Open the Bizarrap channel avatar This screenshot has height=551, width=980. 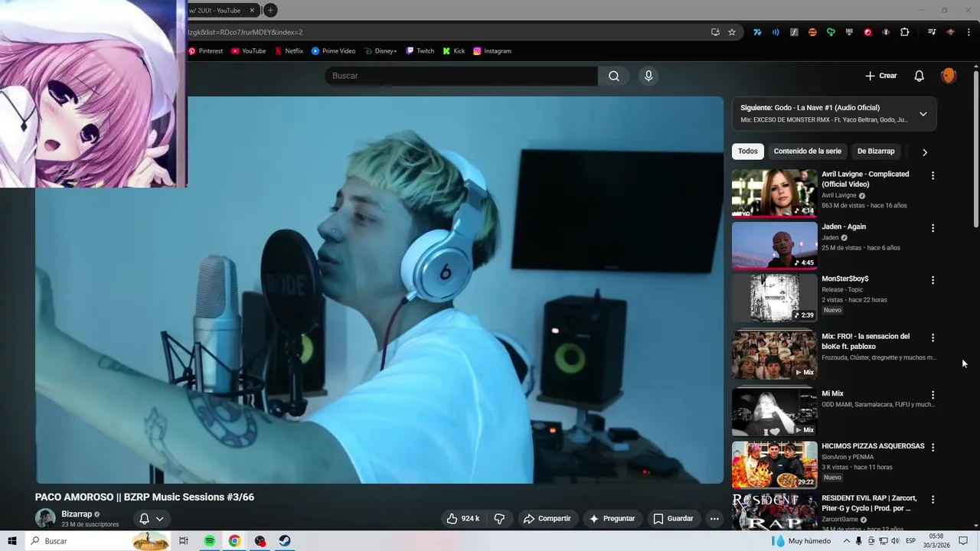[x=45, y=518]
